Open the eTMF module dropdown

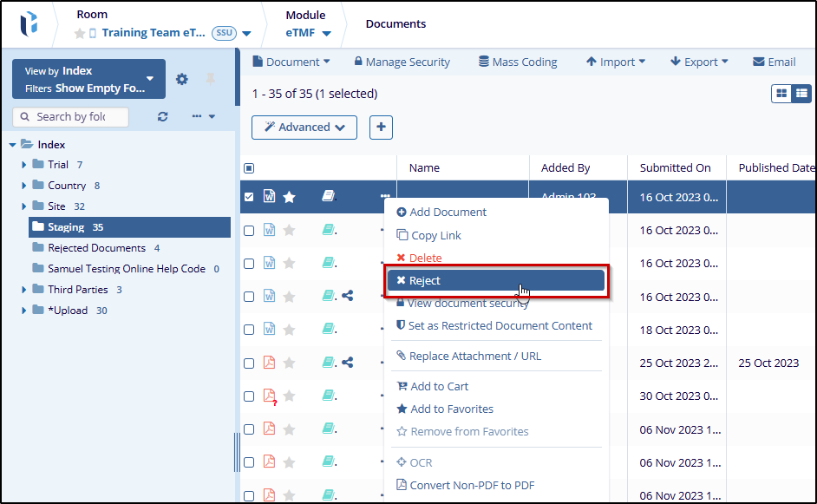[309, 33]
